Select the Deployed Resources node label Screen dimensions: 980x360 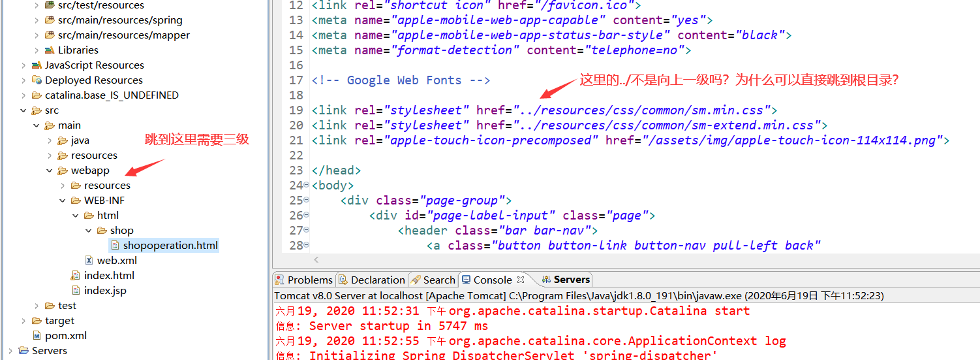coord(94,80)
